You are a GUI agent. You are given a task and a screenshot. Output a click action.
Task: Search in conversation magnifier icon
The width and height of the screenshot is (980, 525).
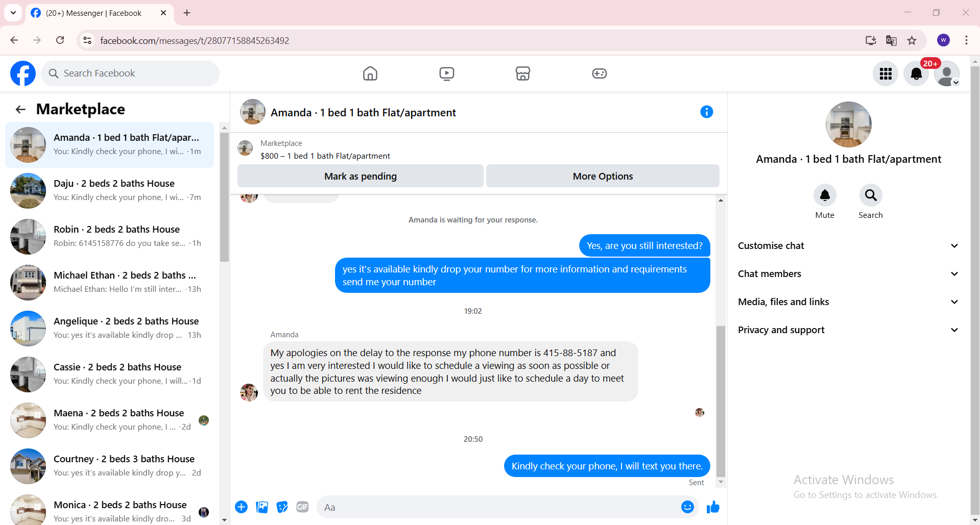tap(871, 195)
